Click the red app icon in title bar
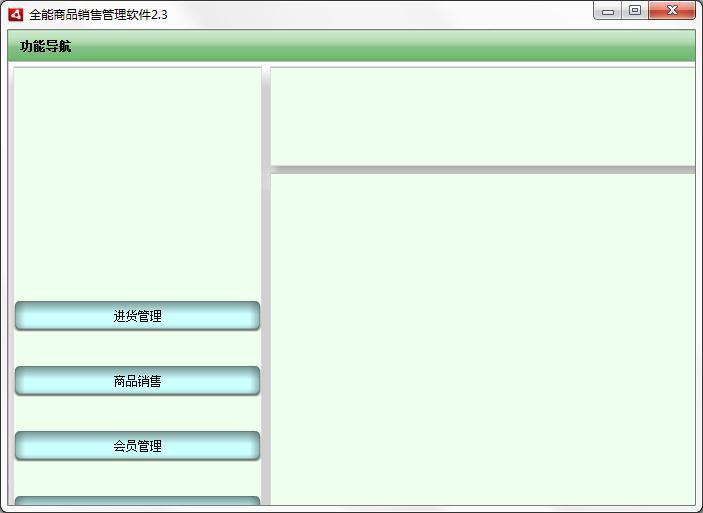Viewport: 703px width, 513px height. point(15,14)
